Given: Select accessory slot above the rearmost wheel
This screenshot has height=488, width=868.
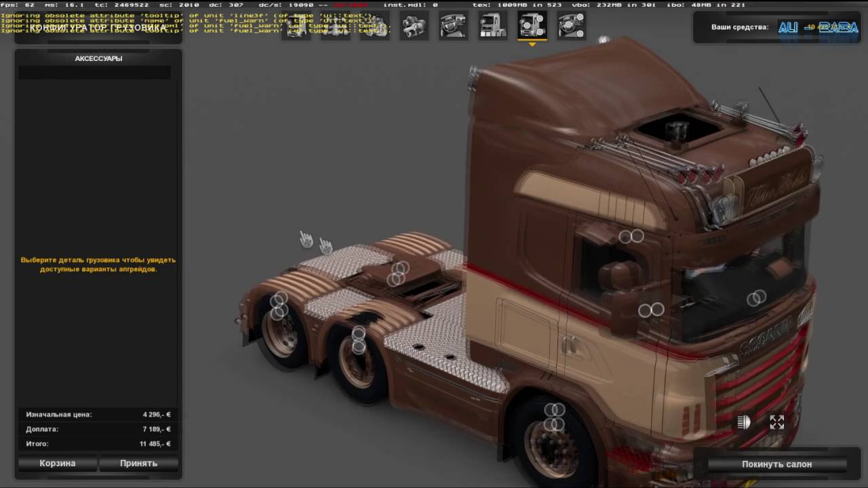Looking at the screenshot, I should pyautogui.click(x=279, y=306).
